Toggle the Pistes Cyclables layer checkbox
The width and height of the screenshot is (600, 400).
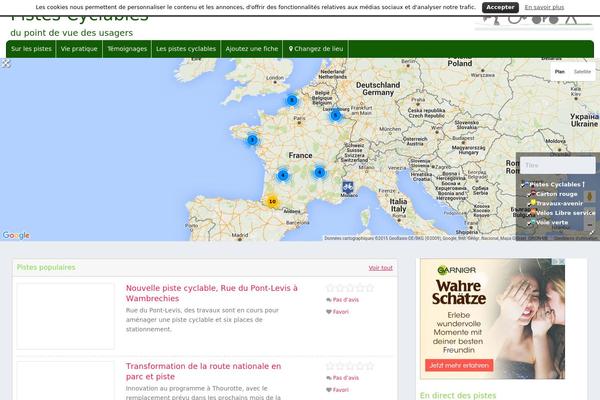(x=523, y=185)
